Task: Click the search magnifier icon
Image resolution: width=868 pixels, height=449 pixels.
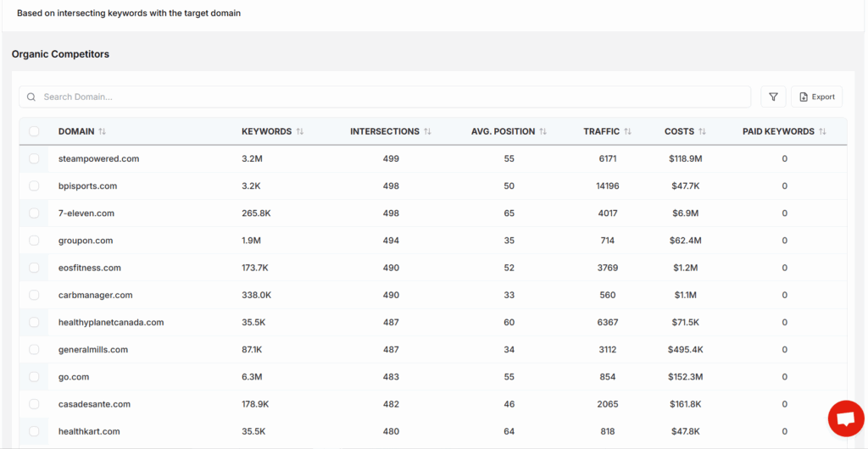Action: [x=31, y=97]
